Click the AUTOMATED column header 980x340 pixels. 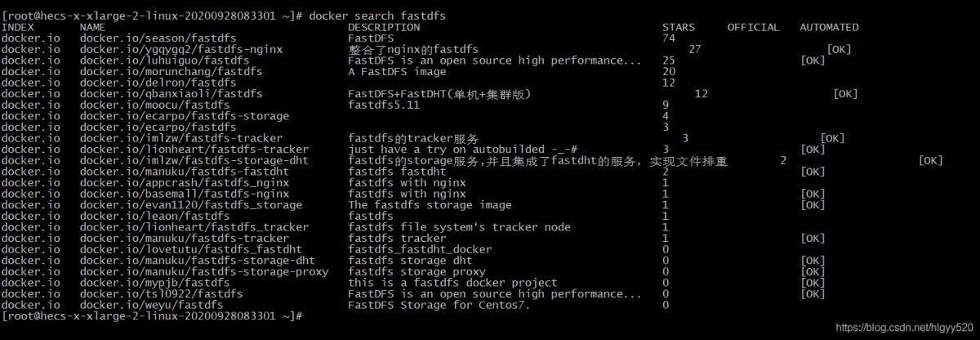coord(829,27)
